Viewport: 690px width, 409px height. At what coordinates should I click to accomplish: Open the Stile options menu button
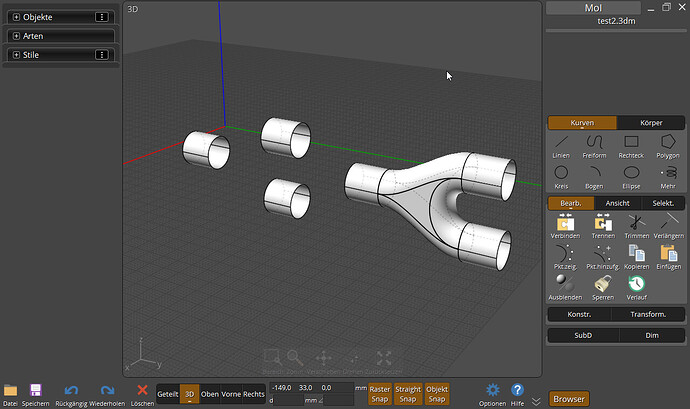click(x=101, y=55)
